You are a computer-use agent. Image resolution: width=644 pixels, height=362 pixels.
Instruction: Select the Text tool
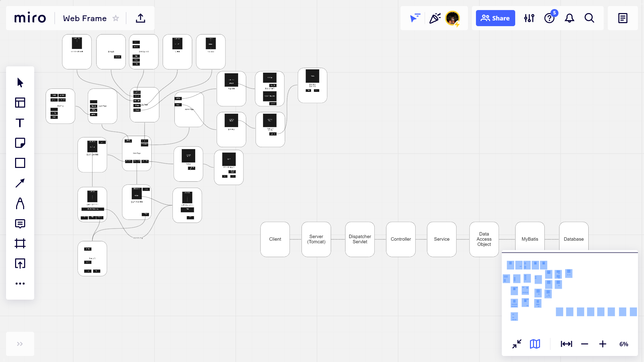pyautogui.click(x=20, y=123)
